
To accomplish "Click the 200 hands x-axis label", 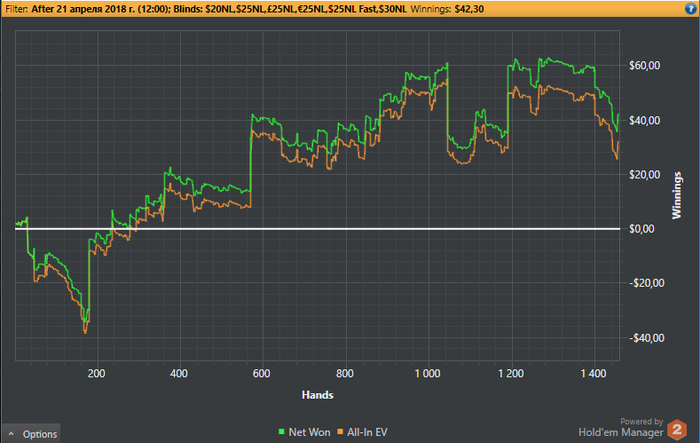I will 96,373.
